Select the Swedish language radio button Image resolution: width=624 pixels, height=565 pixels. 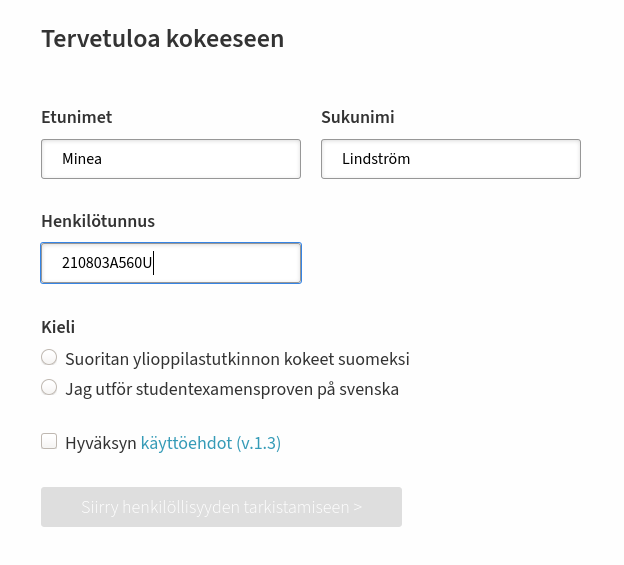coord(49,387)
